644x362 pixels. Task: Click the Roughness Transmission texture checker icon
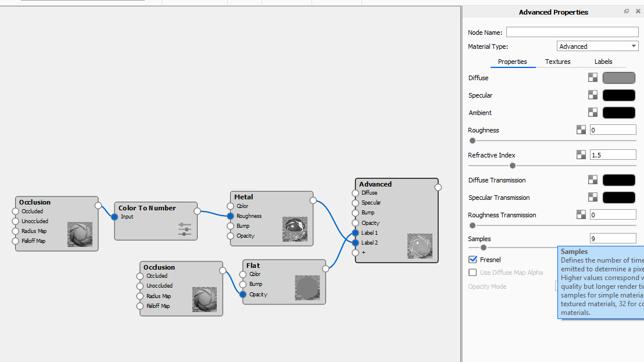click(x=581, y=214)
